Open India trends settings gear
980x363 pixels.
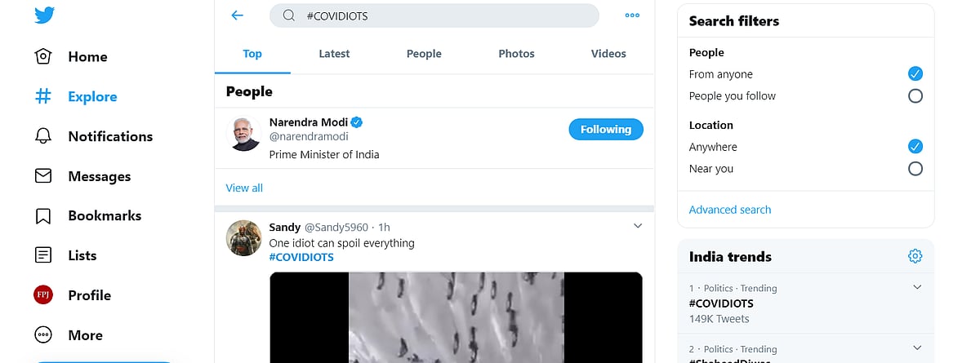point(915,256)
